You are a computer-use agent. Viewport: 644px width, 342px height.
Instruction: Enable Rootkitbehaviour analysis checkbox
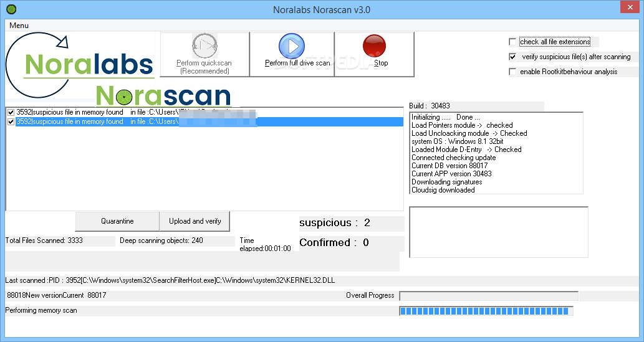pyautogui.click(x=512, y=72)
